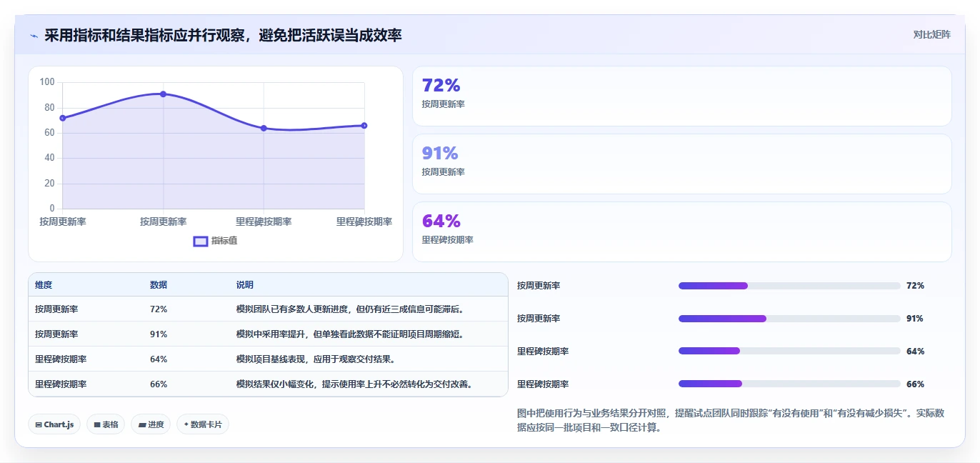Image resolution: width=980 pixels, height=463 pixels.
Task: Select the 91% stat card value
Action: 440,154
